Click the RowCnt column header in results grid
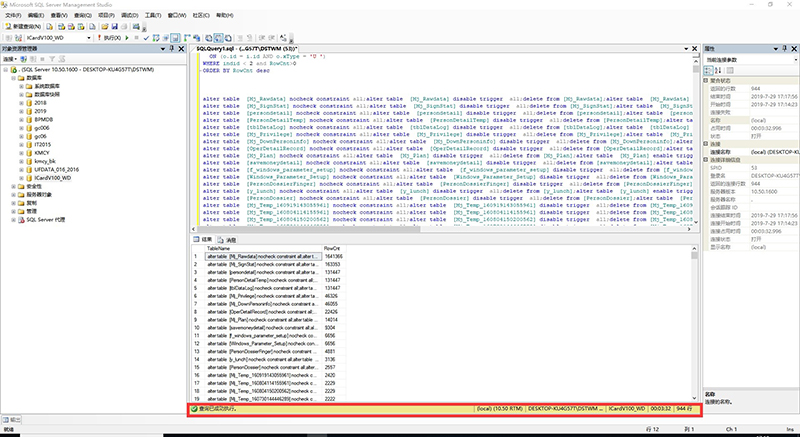Viewport: 800px width, 437px height. pyautogui.click(x=334, y=248)
